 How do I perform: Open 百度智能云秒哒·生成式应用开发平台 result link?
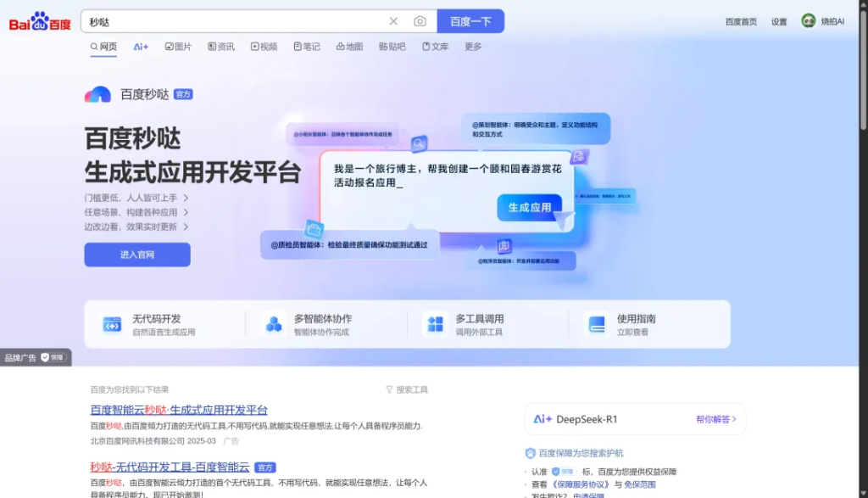click(x=179, y=410)
